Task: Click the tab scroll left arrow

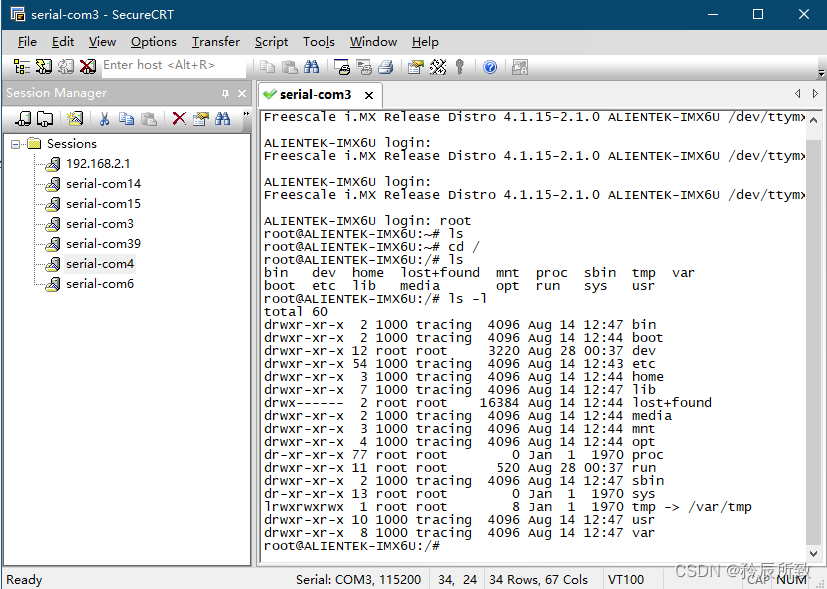Action: (x=797, y=93)
